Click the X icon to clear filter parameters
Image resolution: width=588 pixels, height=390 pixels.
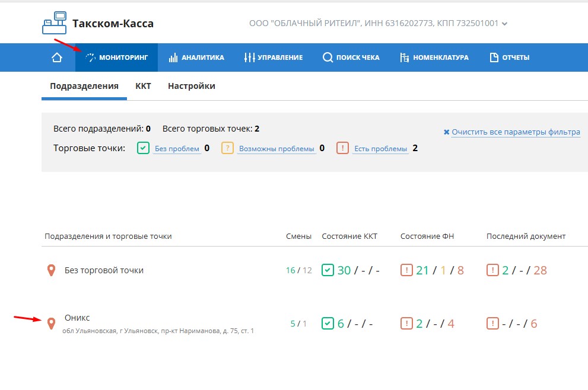446,132
